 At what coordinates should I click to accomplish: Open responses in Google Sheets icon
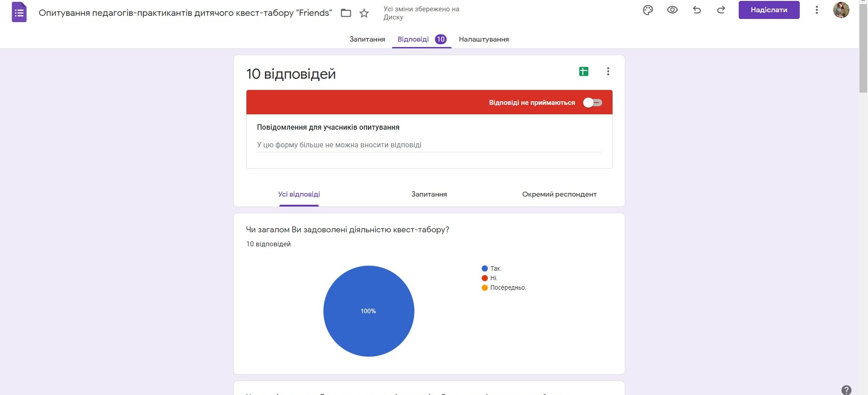point(584,71)
